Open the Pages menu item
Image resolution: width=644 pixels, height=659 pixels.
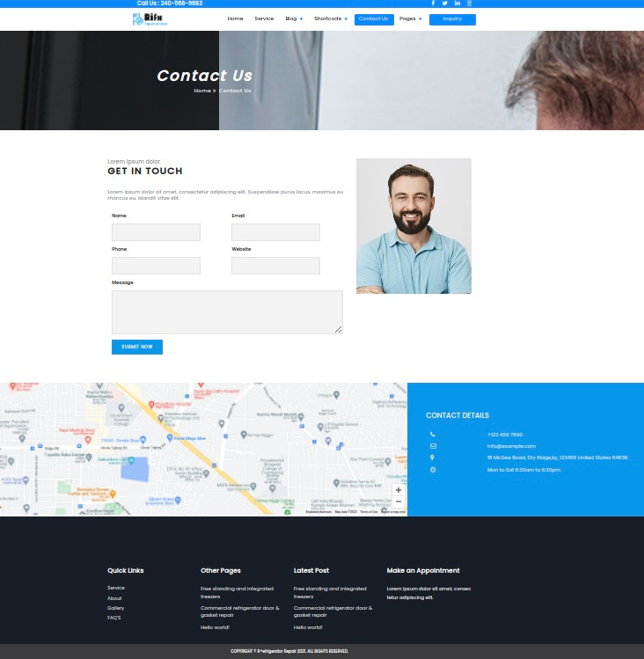pos(407,18)
